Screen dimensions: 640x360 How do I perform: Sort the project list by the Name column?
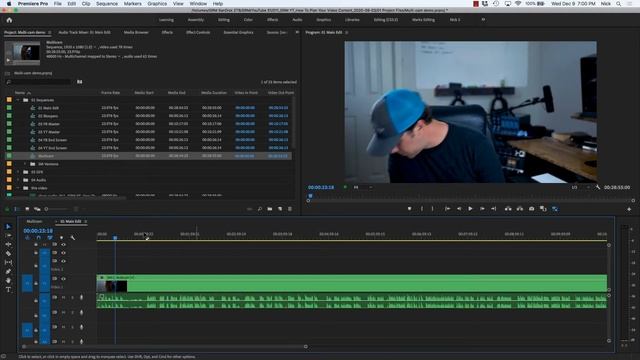20,93
